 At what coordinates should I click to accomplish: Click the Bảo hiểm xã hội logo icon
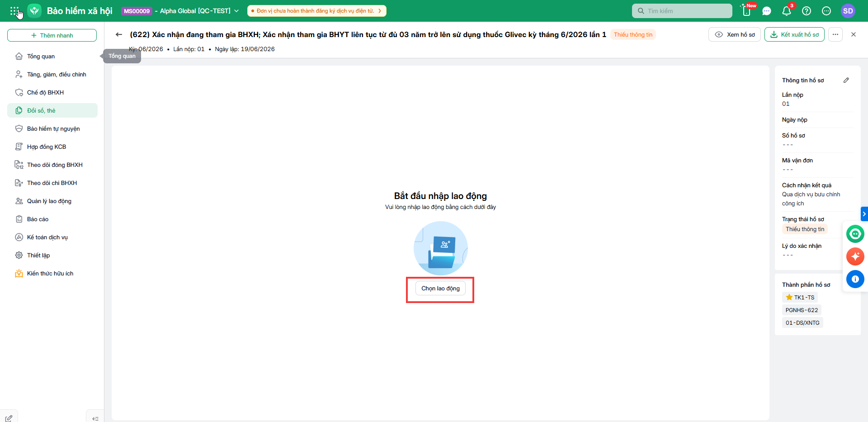click(34, 11)
